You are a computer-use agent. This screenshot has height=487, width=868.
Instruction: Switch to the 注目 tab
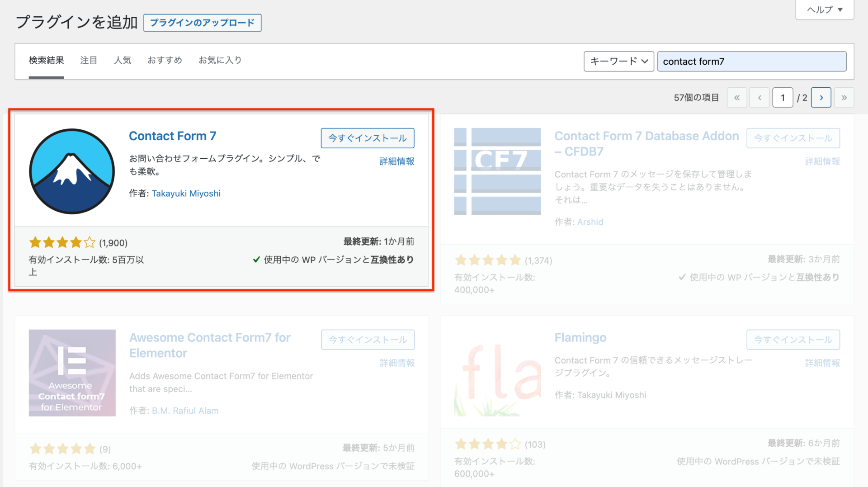89,60
